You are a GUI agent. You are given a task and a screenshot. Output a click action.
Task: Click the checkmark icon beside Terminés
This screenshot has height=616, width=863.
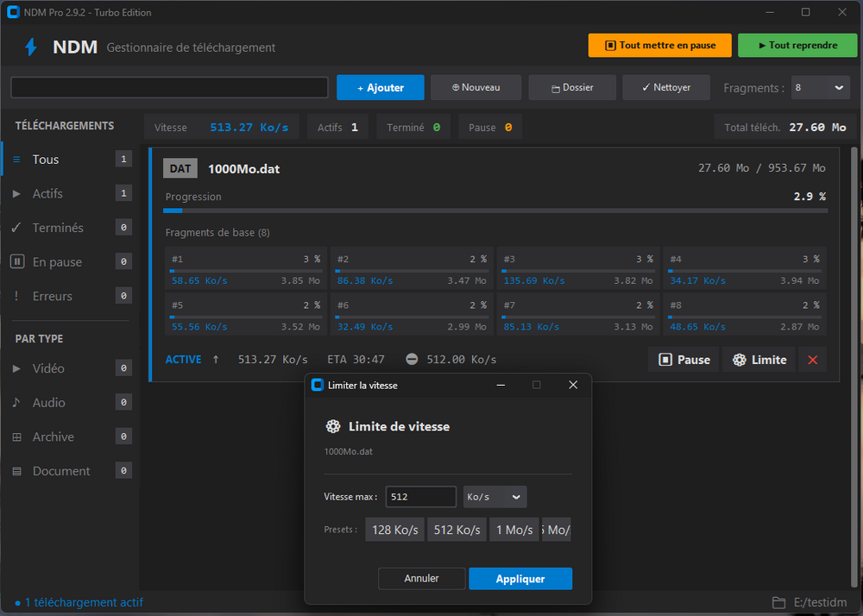[16, 227]
